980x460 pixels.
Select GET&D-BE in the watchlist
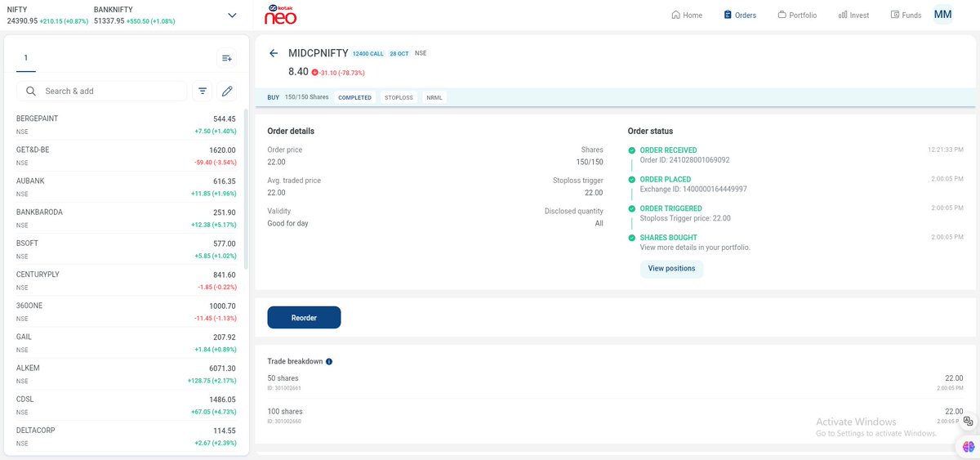click(126, 156)
